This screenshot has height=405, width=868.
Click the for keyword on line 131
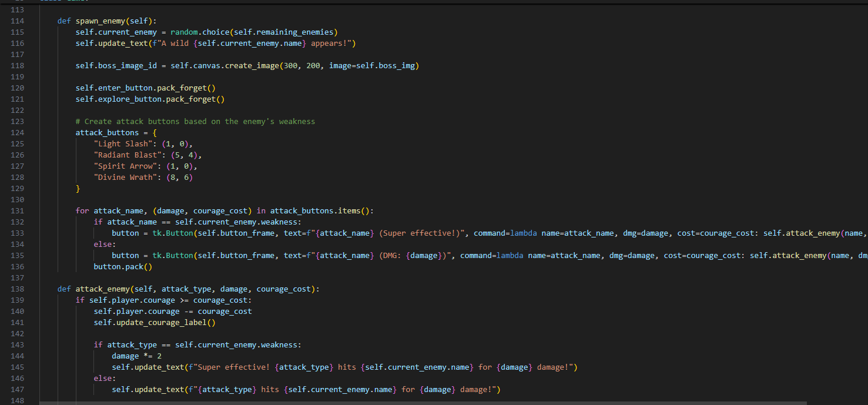82,210
